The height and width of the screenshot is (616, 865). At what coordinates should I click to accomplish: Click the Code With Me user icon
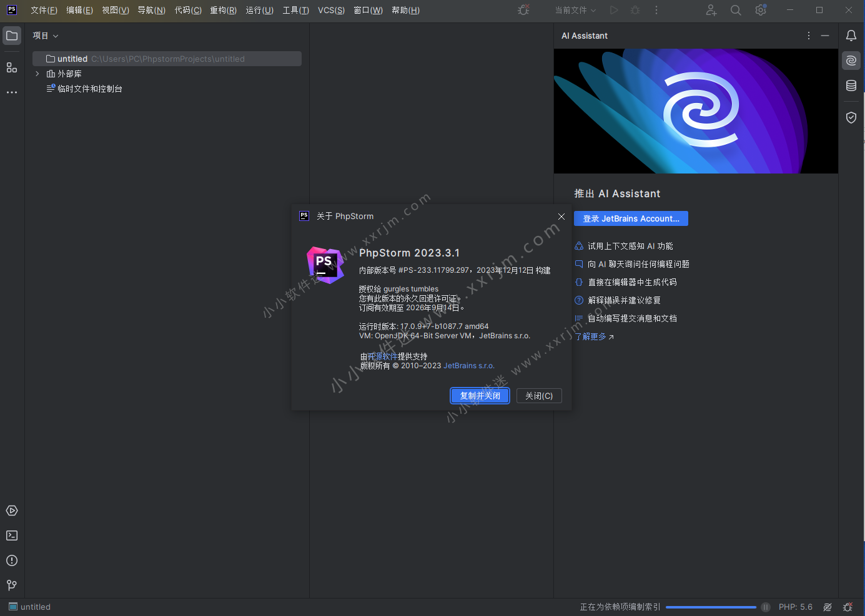click(711, 10)
